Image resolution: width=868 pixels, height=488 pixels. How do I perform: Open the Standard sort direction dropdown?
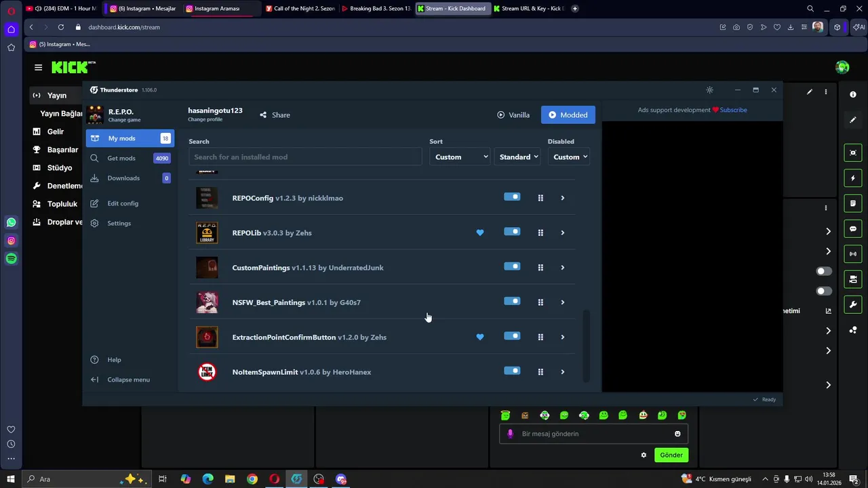pos(518,157)
